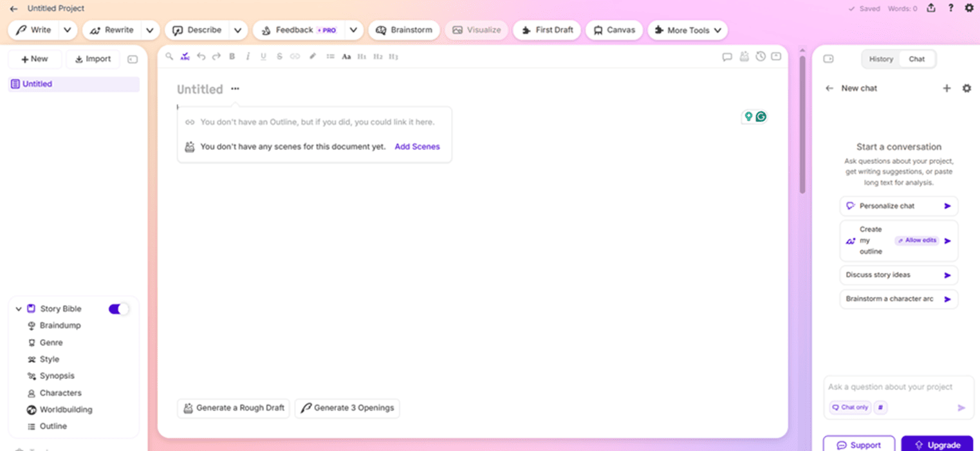Open Characters in Story Bible
Screen dimensions: 980x451
point(60,393)
